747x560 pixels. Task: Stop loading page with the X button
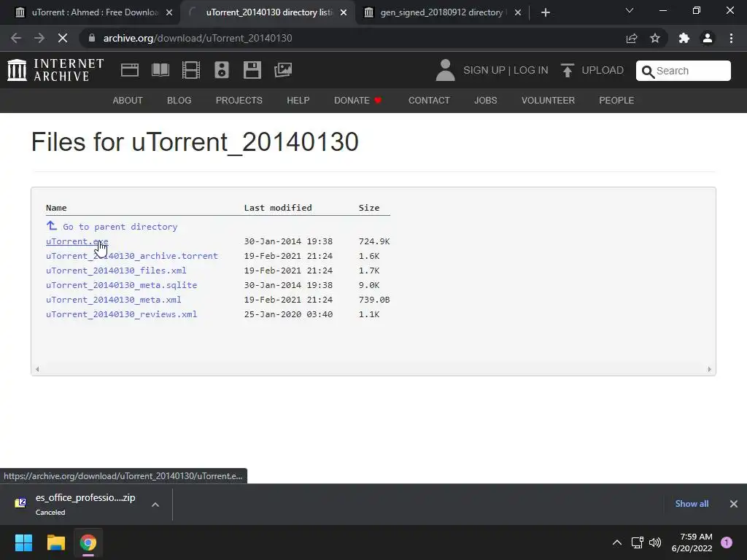coord(63,38)
